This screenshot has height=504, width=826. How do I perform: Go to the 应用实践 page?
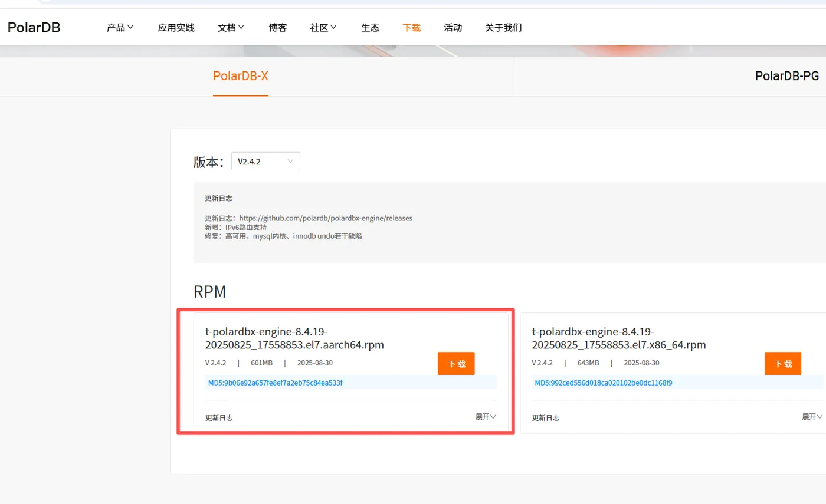[x=176, y=27]
